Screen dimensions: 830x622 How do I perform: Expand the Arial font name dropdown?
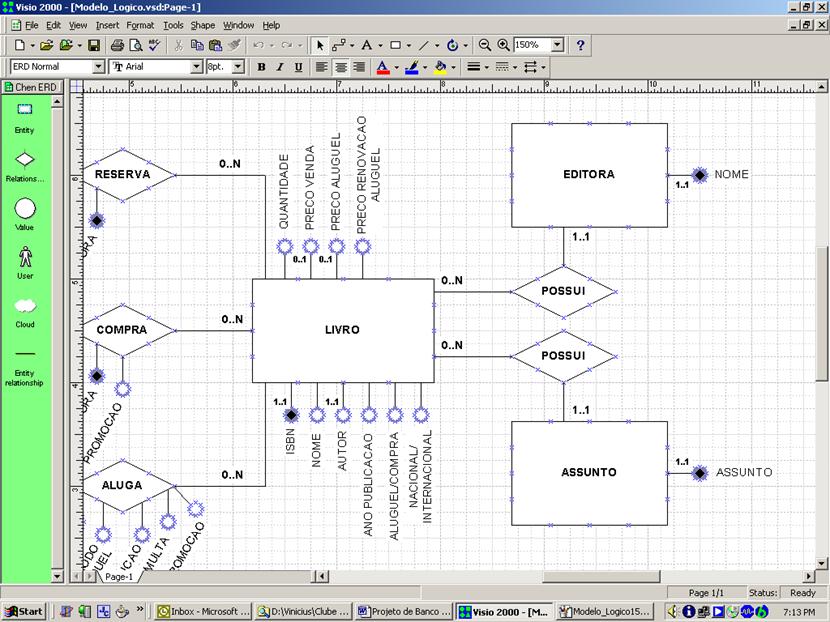click(x=196, y=67)
